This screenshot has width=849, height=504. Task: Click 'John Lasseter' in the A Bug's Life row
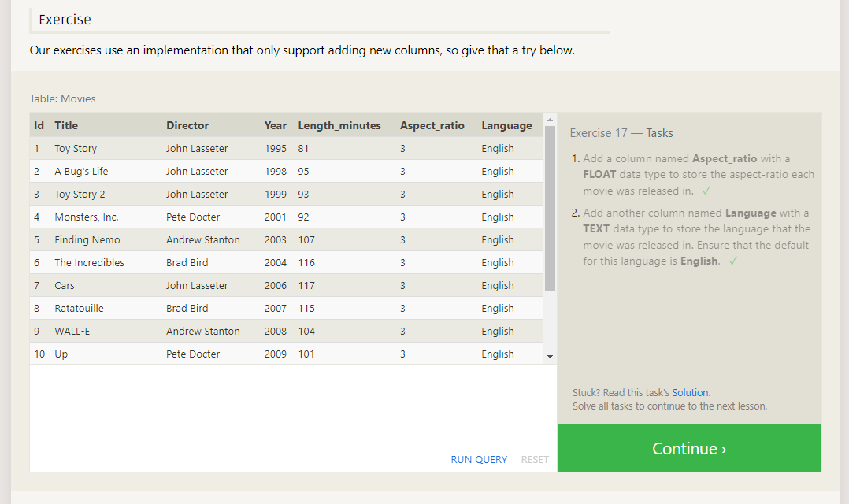point(197,171)
